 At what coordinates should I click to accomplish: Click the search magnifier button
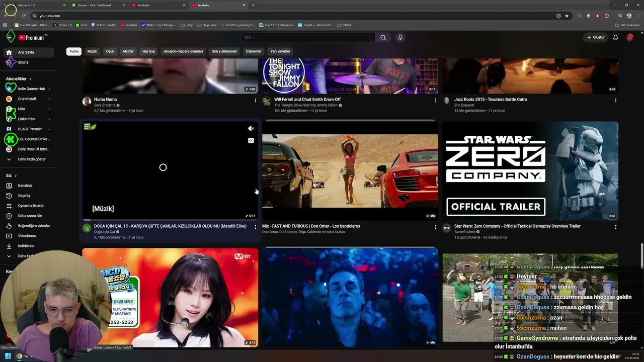click(x=383, y=37)
